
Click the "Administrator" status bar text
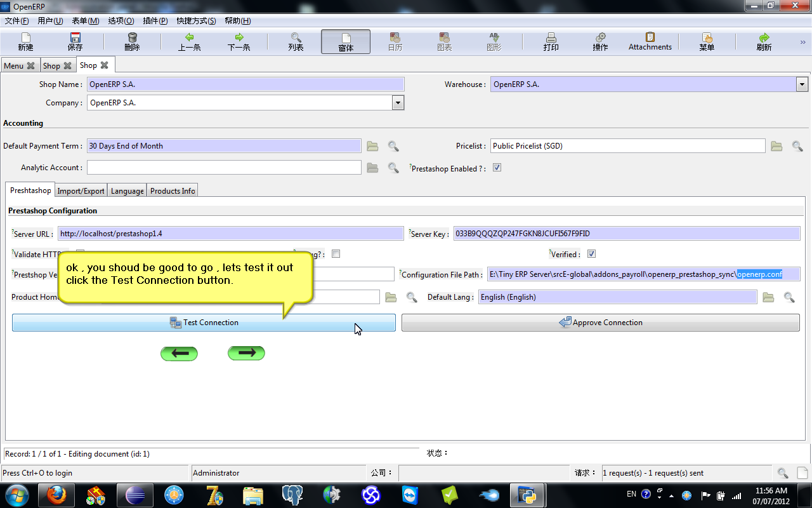[216, 473]
